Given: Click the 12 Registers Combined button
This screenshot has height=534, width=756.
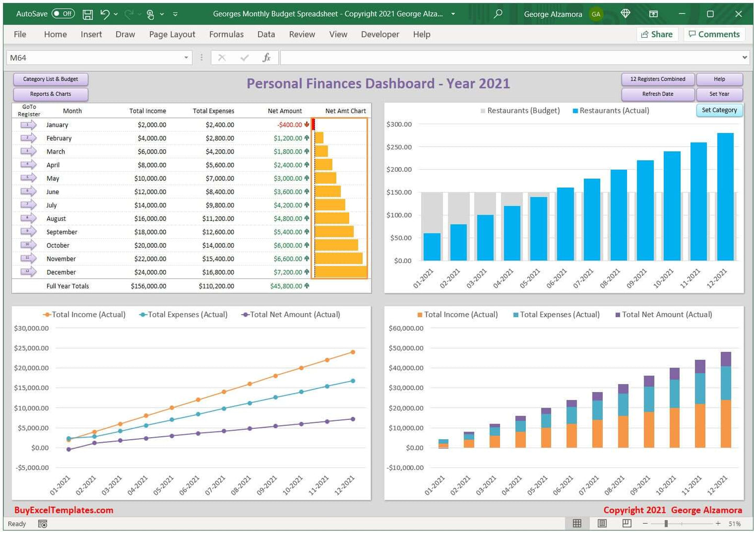Looking at the screenshot, I should pos(658,79).
